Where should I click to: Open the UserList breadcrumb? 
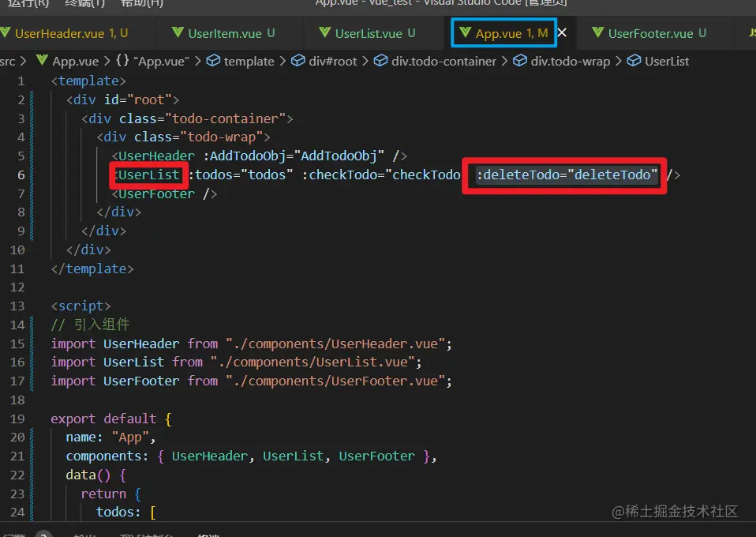[667, 62]
